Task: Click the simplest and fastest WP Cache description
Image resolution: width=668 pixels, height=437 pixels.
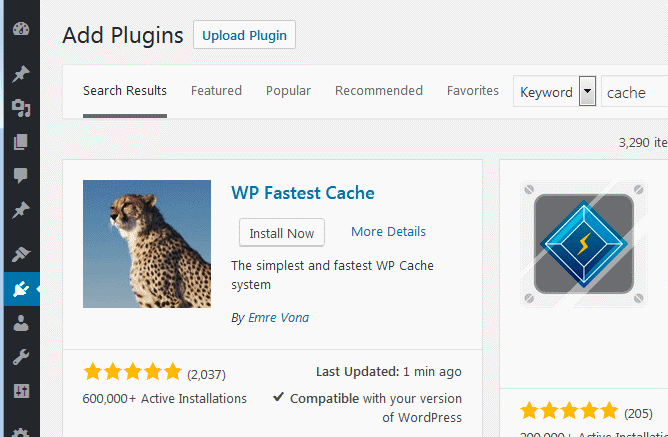Action: (332, 275)
